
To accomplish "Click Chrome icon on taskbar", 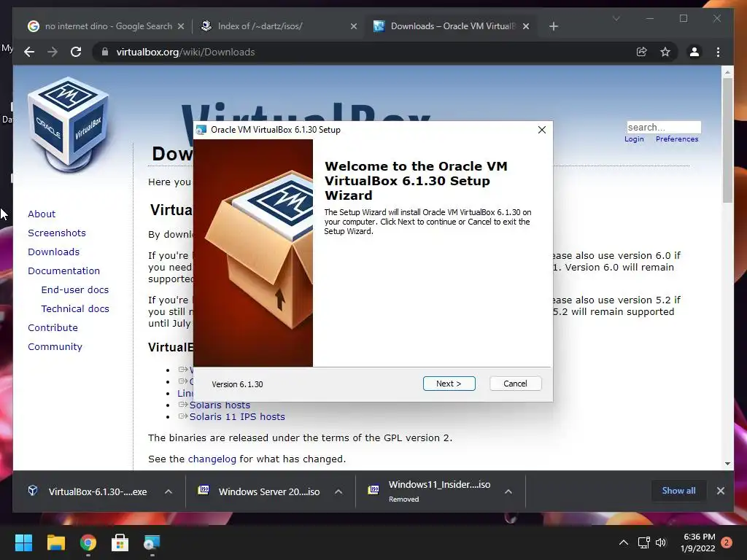I will 88,542.
